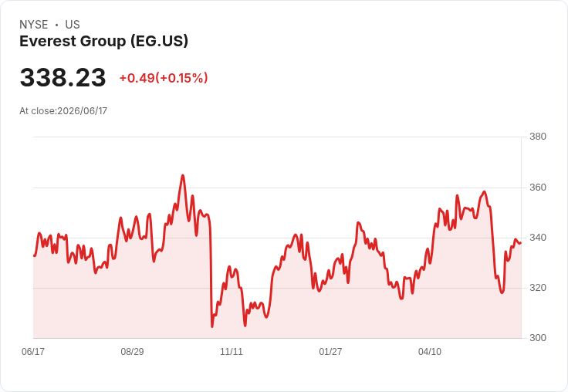The height and width of the screenshot is (392, 568).
Task: Click the chart's highest peak above 360
Action: point(183,176)
